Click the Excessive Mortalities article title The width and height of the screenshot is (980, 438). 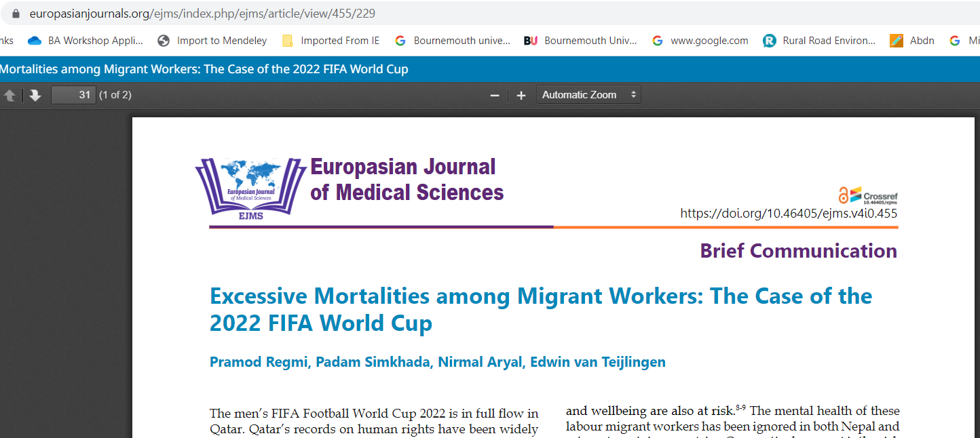tap(541, 309)
